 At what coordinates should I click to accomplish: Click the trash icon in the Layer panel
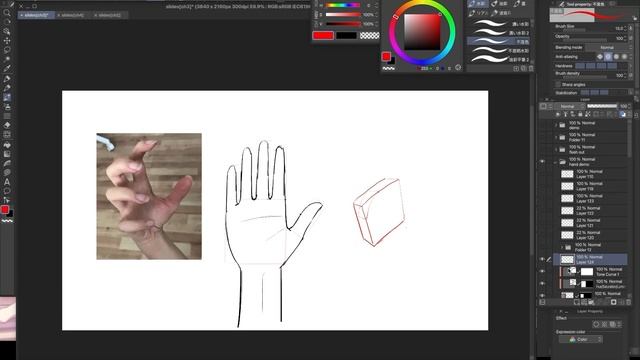coord(629,302)
